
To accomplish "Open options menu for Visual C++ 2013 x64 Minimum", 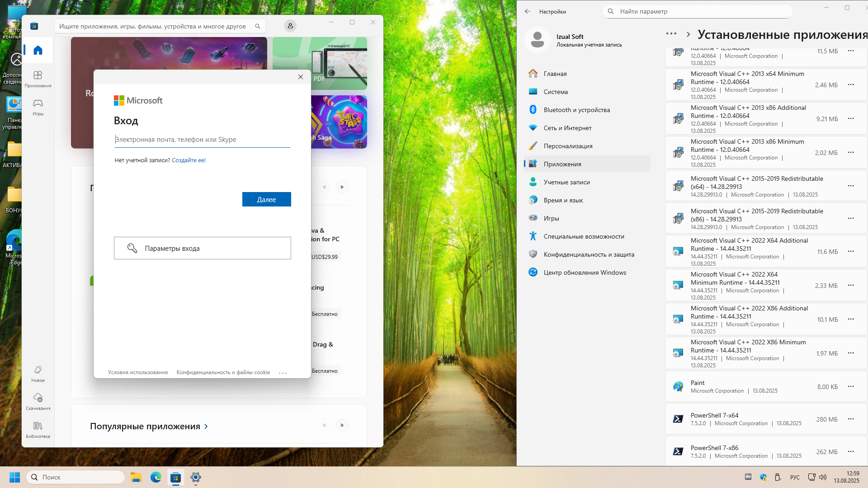I will [x=851, y=84].
